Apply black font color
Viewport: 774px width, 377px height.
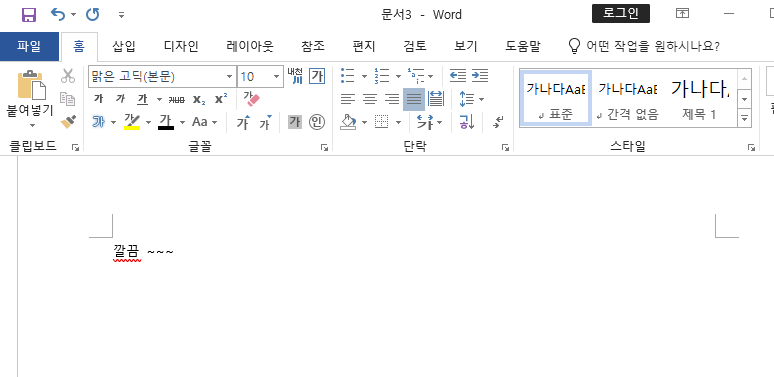click(x=166, y=121)
